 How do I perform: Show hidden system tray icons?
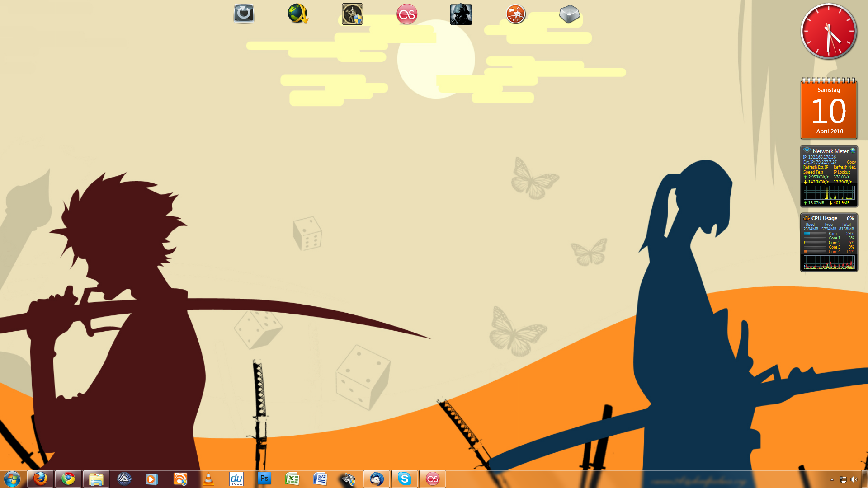point(832,479)
